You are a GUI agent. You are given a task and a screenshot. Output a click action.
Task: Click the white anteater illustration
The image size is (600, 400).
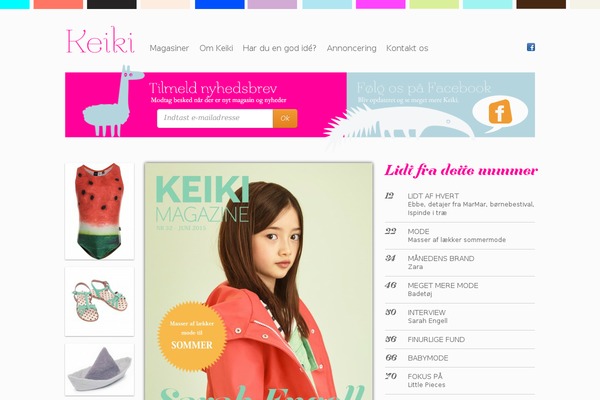point(400,123)
